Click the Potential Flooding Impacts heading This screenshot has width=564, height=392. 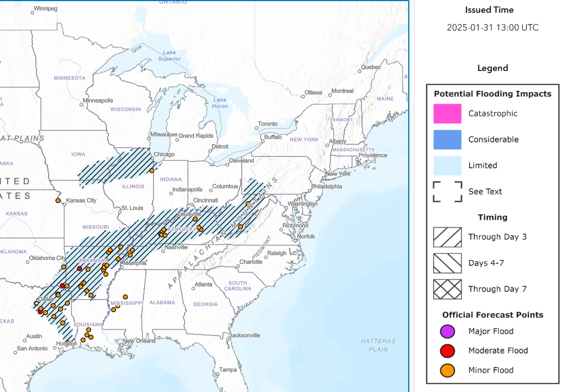click(492, 94)
